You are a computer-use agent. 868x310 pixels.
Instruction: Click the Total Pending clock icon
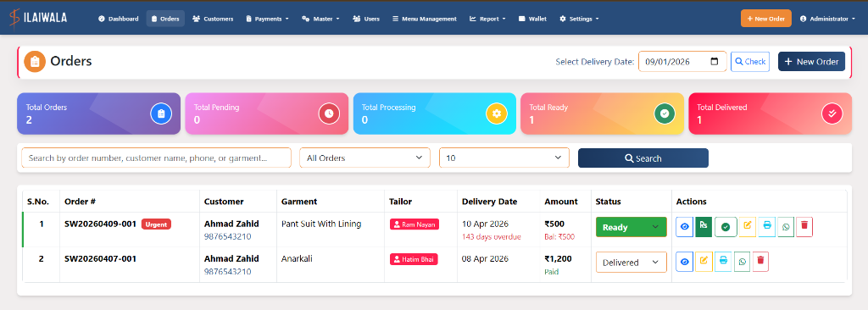(x=329, y=113)
